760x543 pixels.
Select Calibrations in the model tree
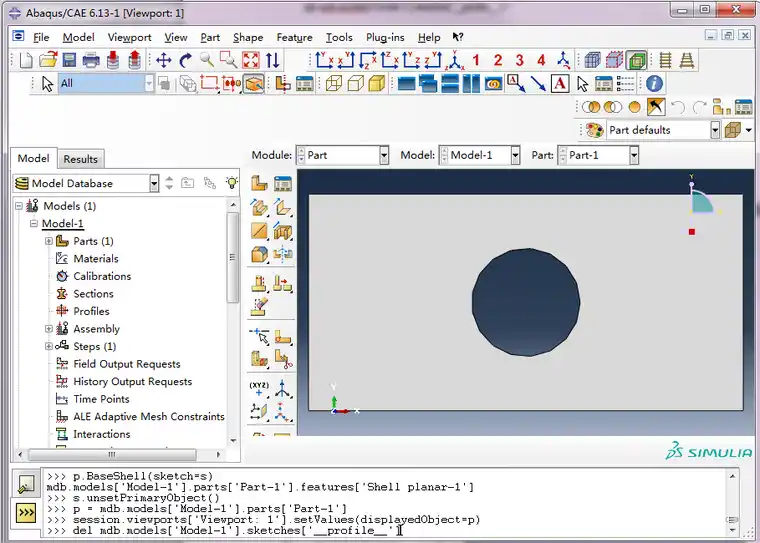tap(102, 276)
